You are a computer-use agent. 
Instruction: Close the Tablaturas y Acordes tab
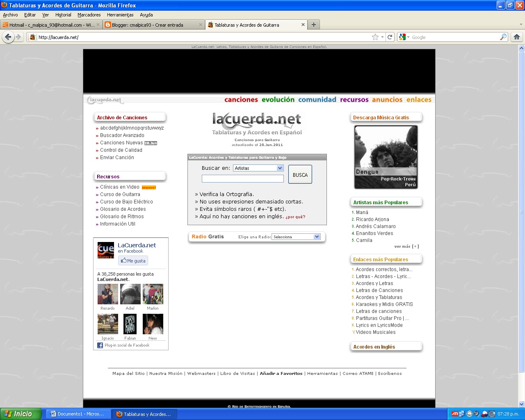click(x=303, y=25)
